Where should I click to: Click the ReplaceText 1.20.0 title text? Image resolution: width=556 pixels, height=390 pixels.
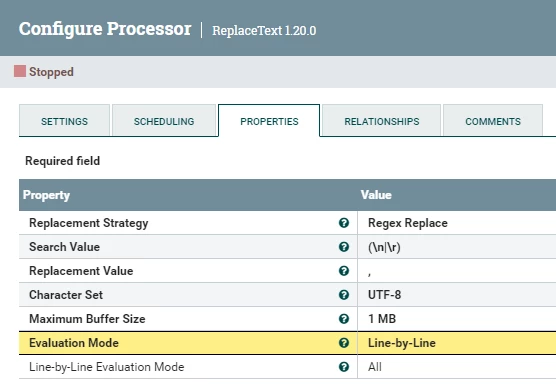coord(264,30)
